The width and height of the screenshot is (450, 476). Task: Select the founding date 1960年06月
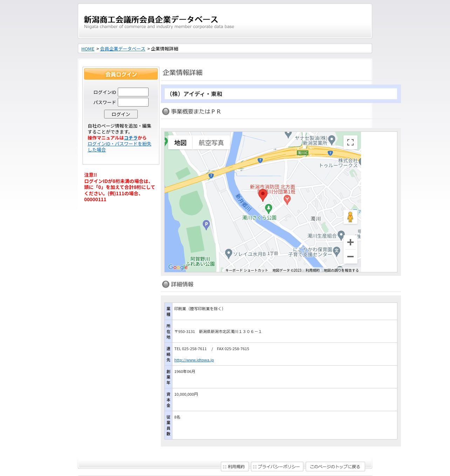pos(185,372)
